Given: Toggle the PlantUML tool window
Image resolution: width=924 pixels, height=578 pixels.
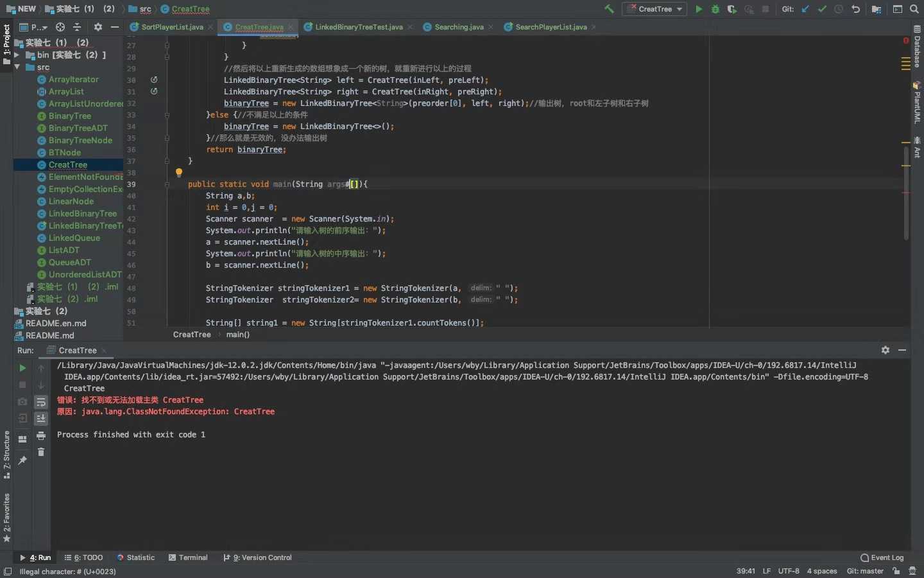Looking at the screenshot, I should pos(917,103).
